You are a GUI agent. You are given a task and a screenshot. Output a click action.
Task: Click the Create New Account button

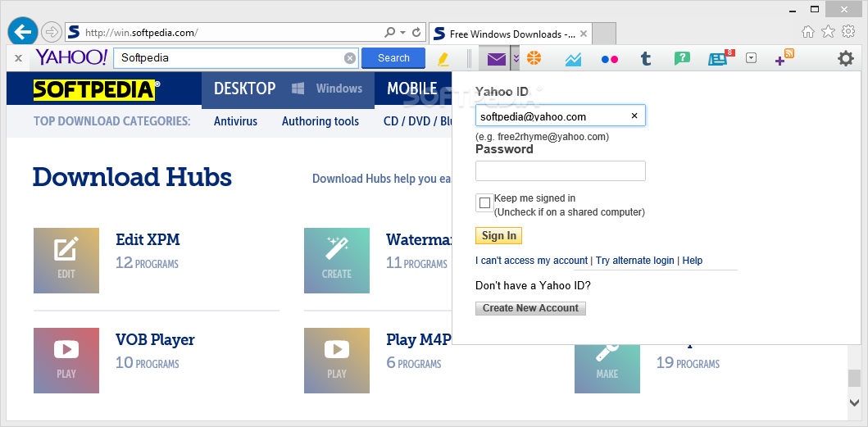[x=530, y=308]
